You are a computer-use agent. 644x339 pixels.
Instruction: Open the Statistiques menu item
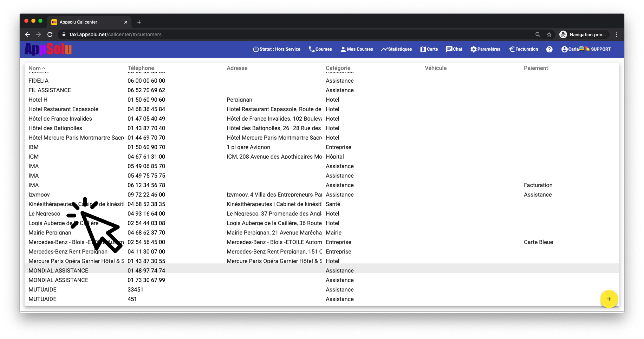click(396, 49)
